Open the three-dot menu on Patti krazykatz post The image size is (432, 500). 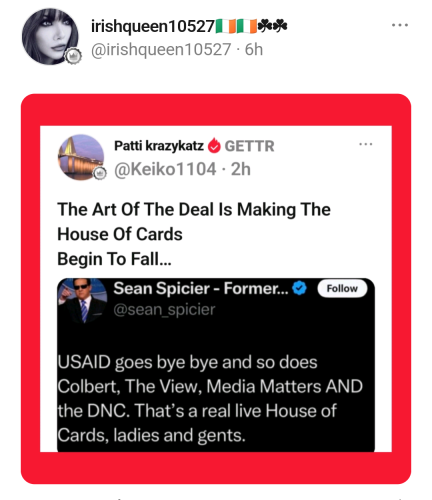point(366,144)
